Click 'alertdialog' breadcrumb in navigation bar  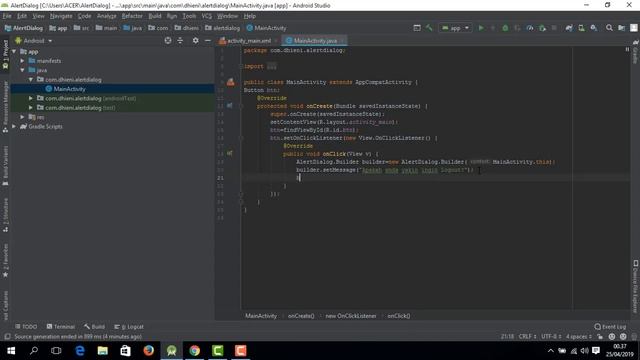click(x=222, y=28)
